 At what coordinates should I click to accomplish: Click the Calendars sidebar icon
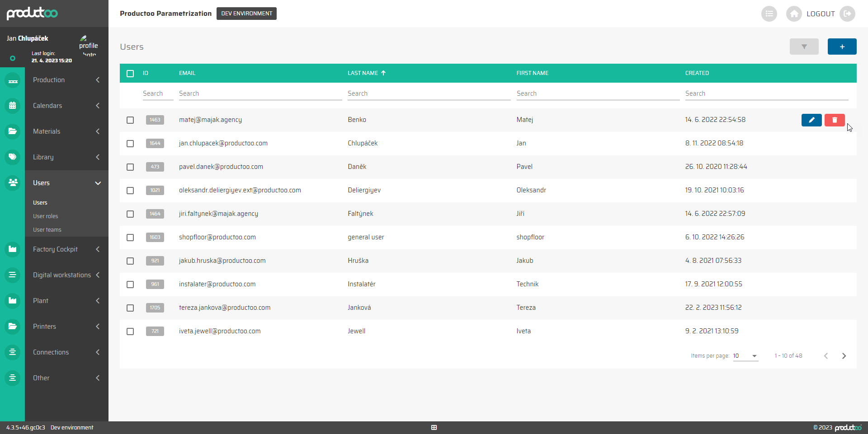coord(13,106)
